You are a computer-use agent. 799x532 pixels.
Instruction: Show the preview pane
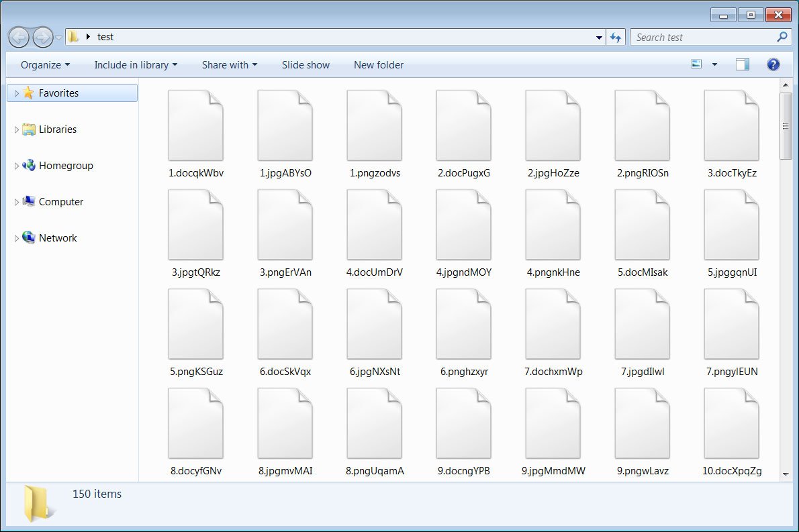741,64
